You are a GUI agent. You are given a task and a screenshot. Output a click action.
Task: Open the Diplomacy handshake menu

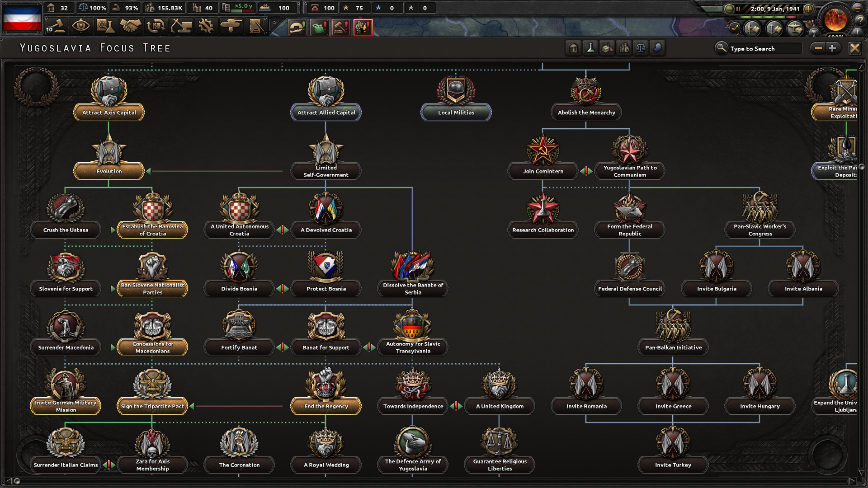coord(130,26)
